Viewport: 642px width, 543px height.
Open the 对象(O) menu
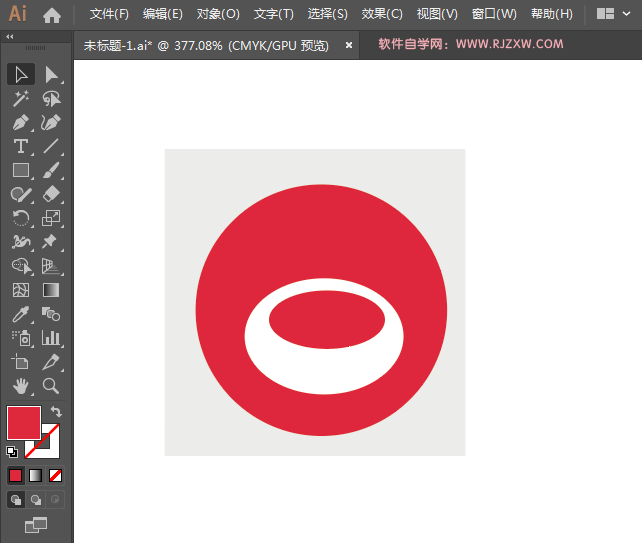218,14
